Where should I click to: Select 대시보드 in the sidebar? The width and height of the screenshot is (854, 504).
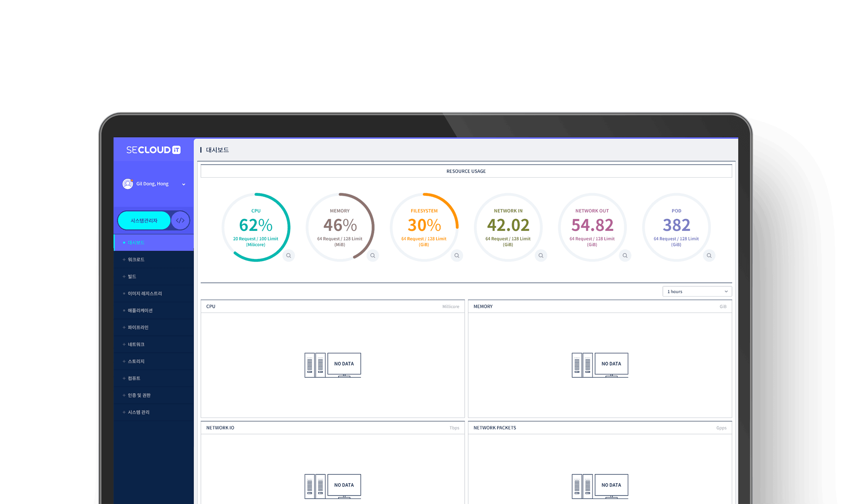[x=154, y=242]
